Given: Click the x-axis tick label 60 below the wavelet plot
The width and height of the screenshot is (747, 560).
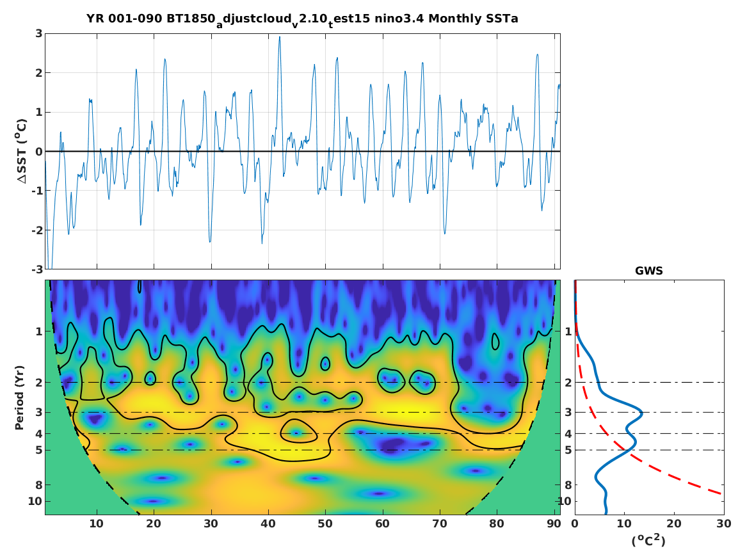Looking at the screenshot, I should pos(383,524).
